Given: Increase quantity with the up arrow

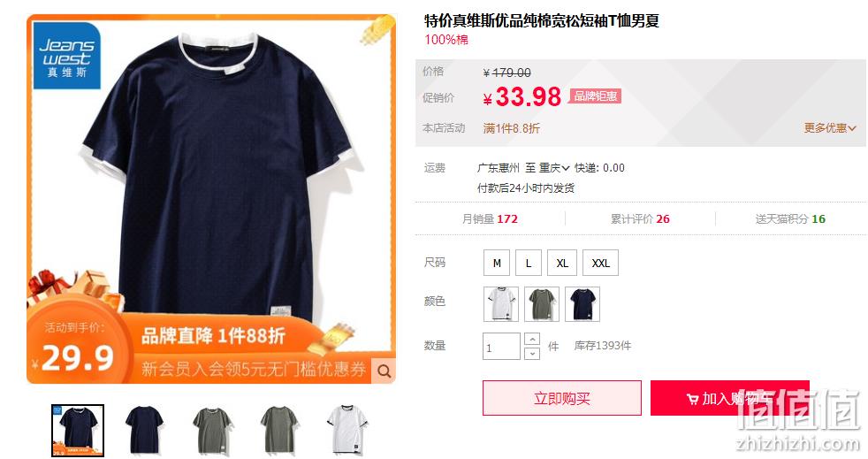Looking at the screenshot, I should point(532,339).
